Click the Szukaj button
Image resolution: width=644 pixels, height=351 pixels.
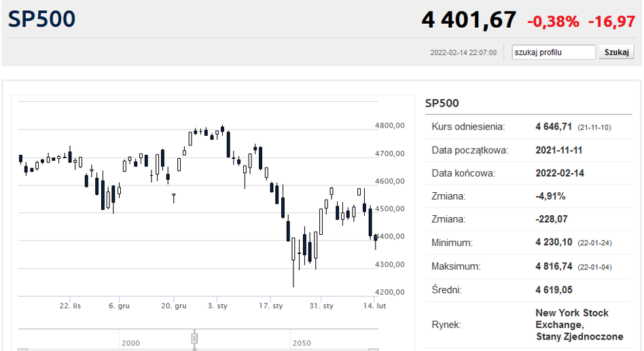[x=616, y=52]
